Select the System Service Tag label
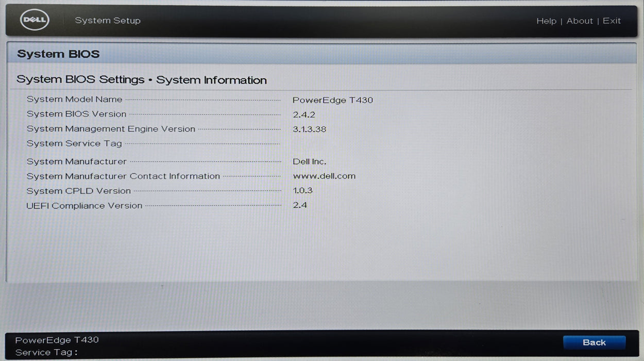644x361 pixels. (x=74, y=143)
